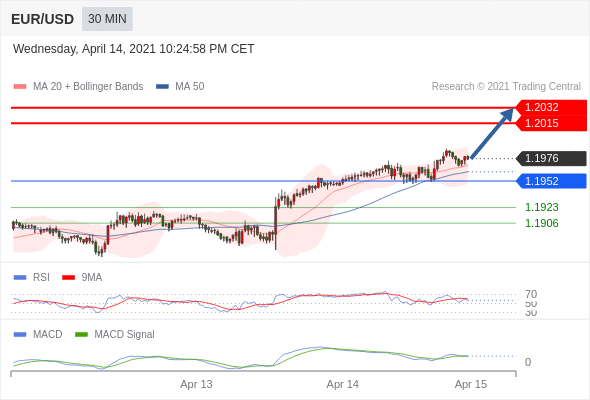
Task: Select the 1.2032 red resistance label
Action: click(551, 107)
